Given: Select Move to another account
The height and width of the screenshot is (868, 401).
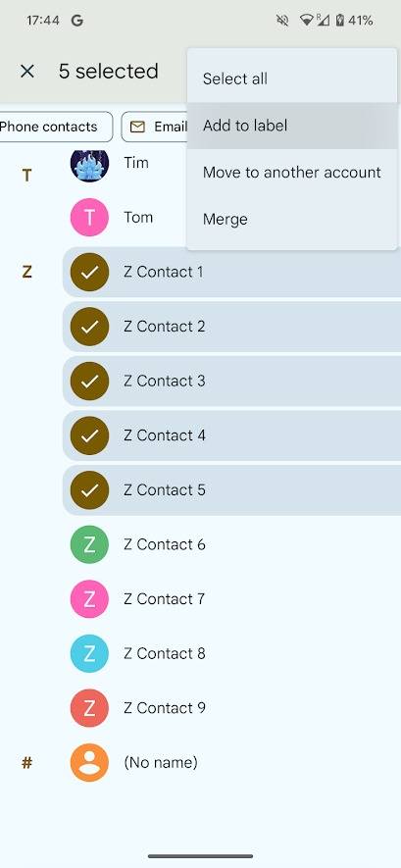Looking at the screenshot, I should tap(292, 173).
